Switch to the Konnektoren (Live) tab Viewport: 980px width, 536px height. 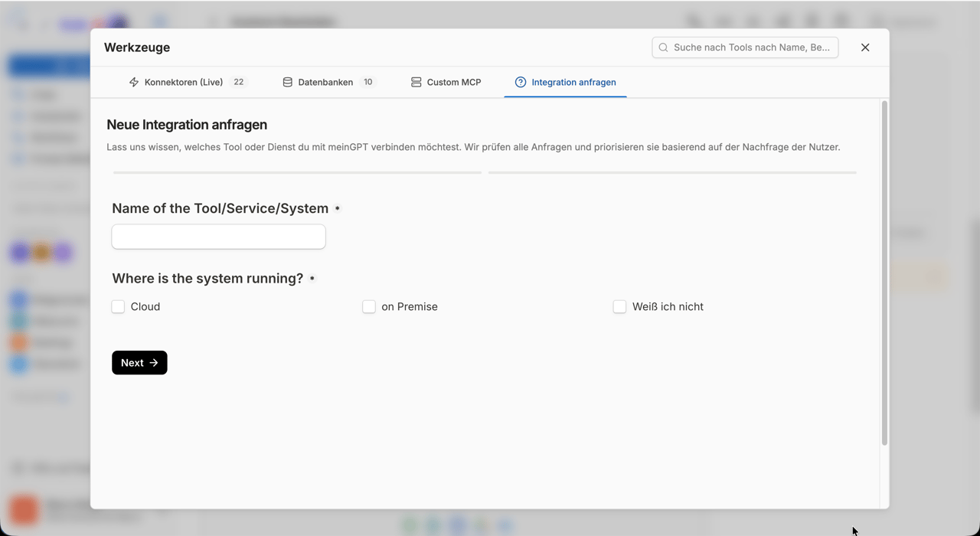click(188, 82)
